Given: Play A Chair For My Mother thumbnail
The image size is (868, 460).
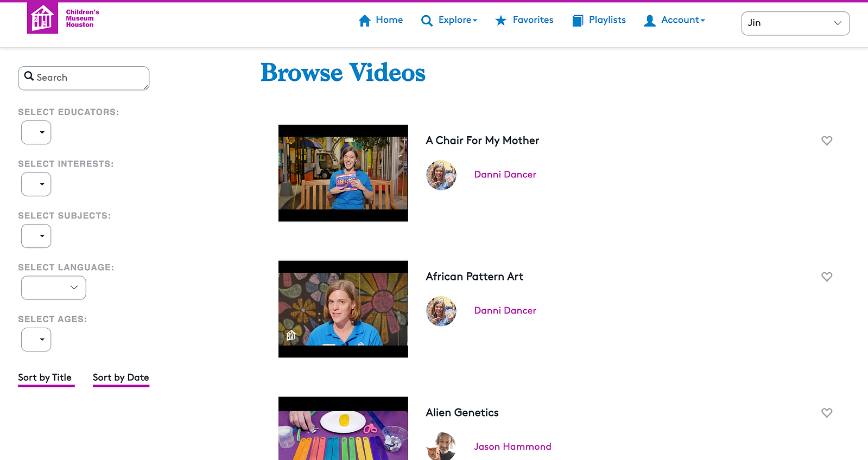Looking at the screenshot, I should click(x=343, y=173).
